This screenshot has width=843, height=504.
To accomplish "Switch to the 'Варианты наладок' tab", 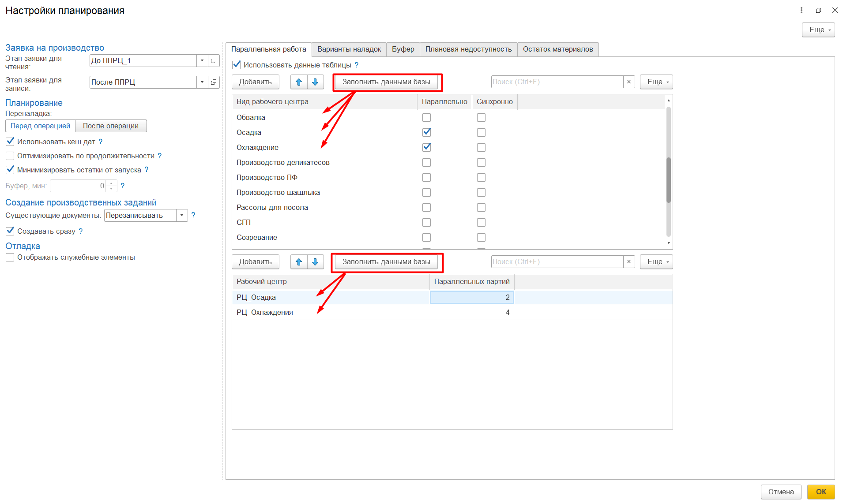I will coord(349,49).
